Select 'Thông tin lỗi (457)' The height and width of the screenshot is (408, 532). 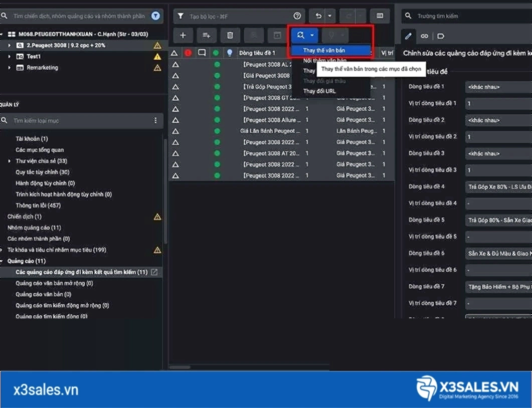38,206
